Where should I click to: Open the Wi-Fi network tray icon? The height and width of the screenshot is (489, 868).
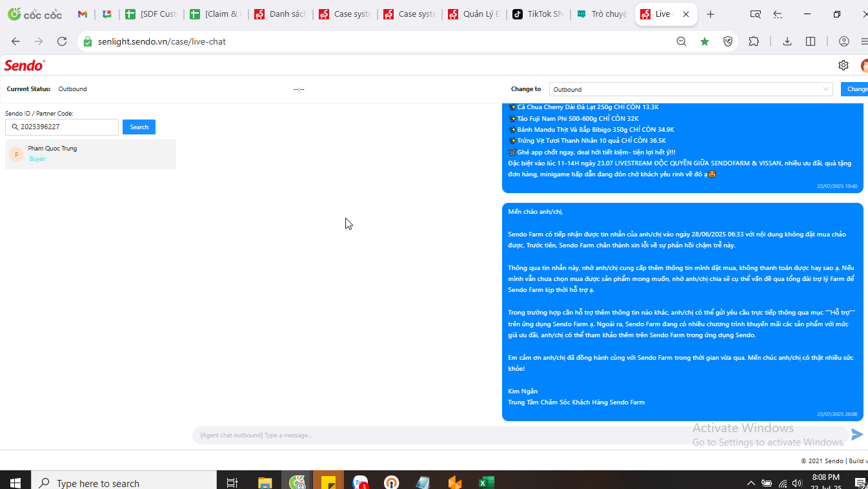(x=782, y=483)
